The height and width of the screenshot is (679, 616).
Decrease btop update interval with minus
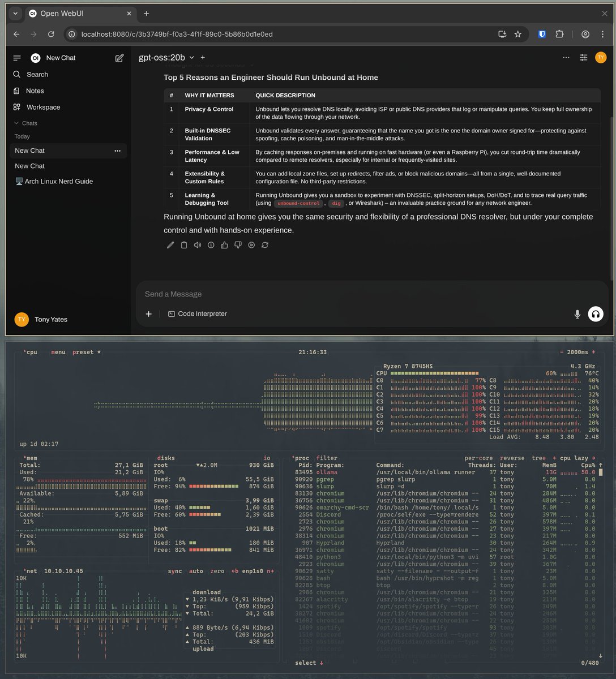[561, 352]
